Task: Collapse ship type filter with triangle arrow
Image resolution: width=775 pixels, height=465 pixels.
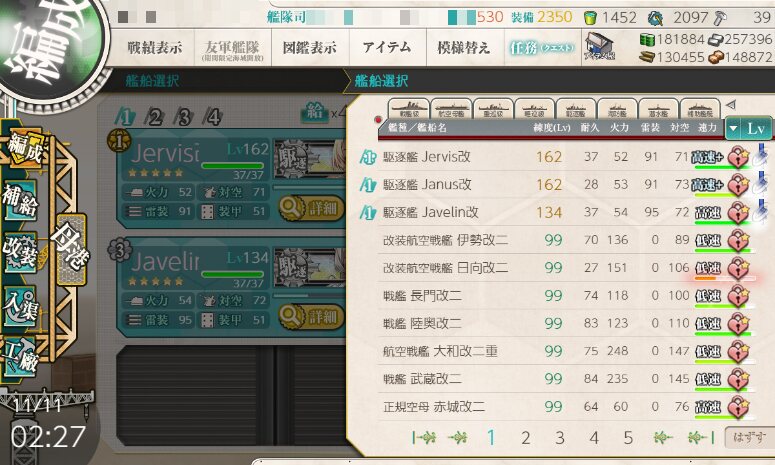Action: pos(731,104)
